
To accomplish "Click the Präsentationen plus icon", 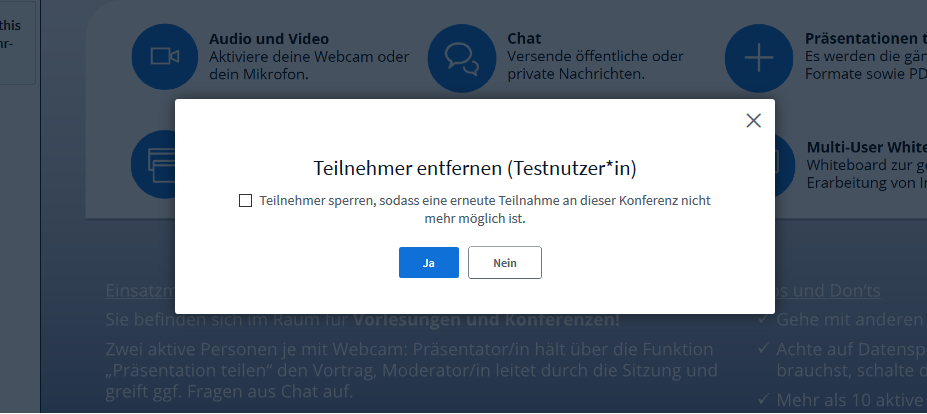I will click(x=758, y=57).
